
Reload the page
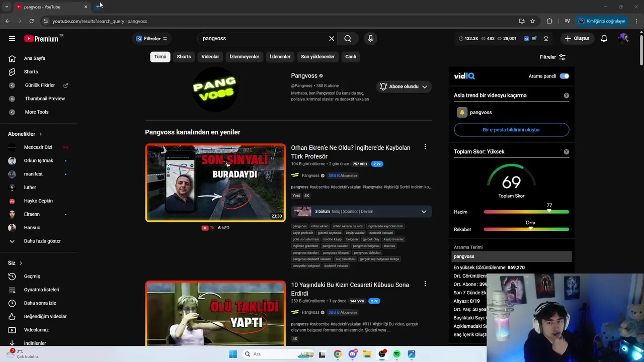31,21
